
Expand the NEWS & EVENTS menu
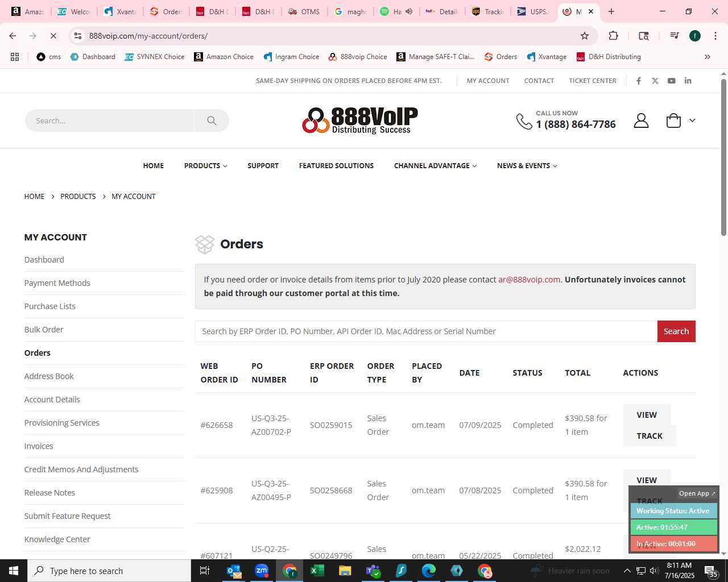[527, 166]
